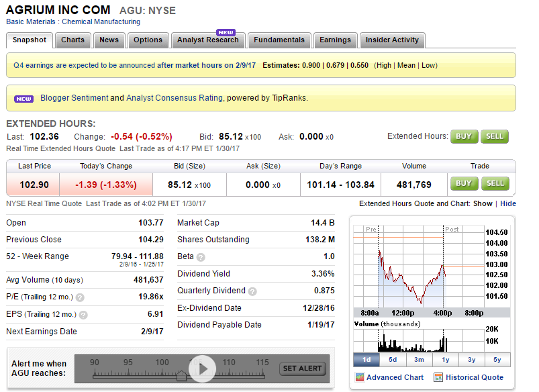Click BUY in the Trade column

(464, 184)
